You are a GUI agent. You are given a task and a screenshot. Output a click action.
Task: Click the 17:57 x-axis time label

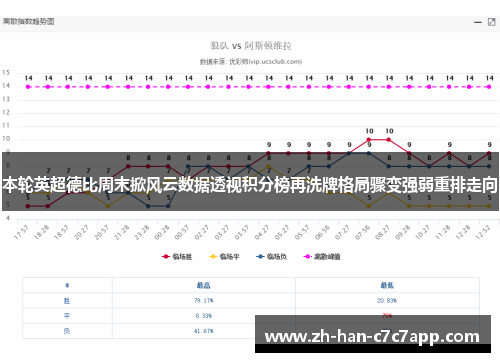(21, 232)
